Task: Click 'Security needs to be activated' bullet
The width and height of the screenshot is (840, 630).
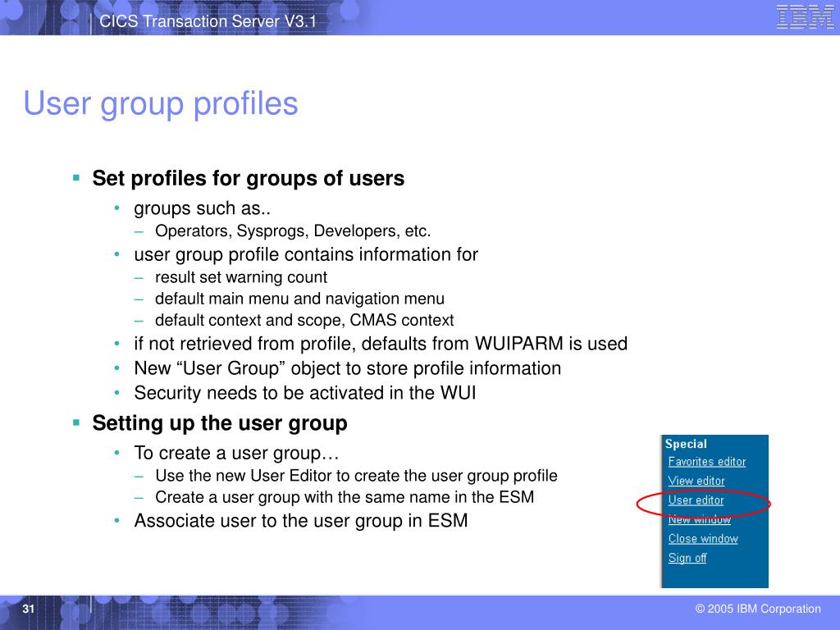Action: [305, 393]
